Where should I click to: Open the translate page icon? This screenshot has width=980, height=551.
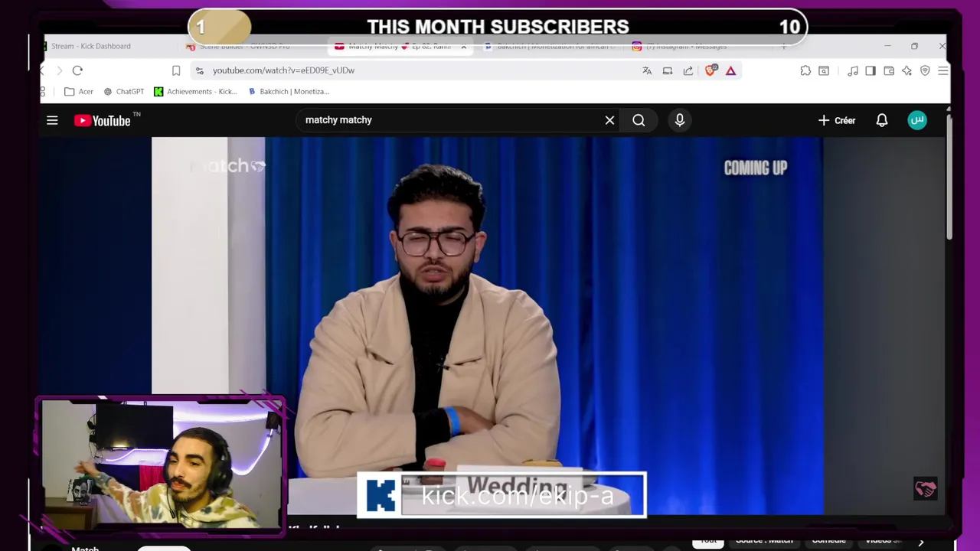tap(647, 70)
